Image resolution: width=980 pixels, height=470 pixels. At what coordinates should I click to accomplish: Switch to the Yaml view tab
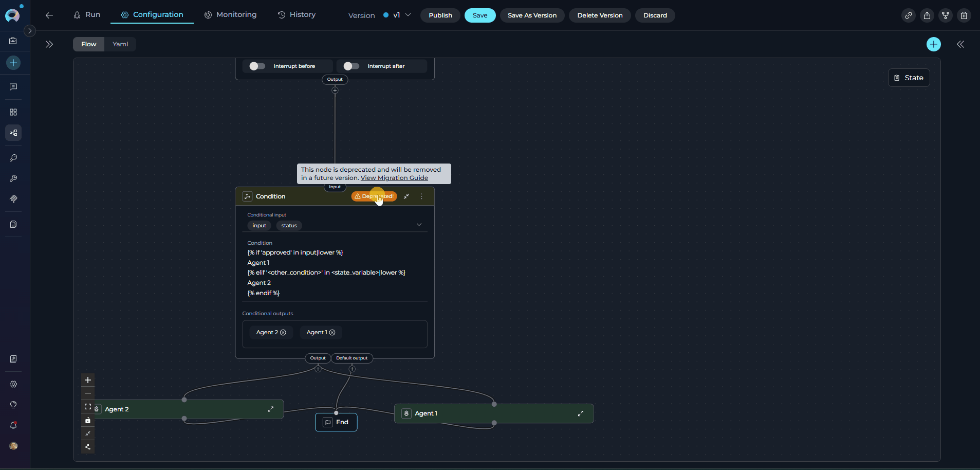click(x=120, y=44)
